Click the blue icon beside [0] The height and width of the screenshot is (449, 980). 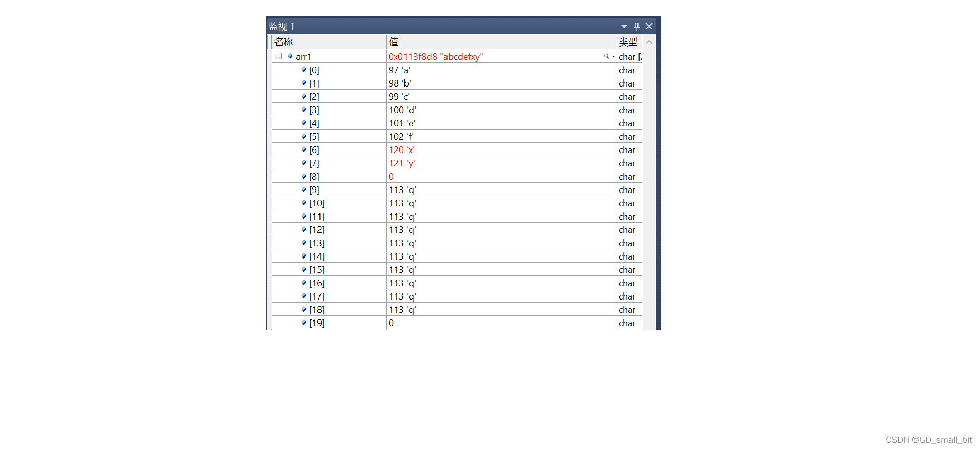pyautogui.click(x=304, y=70)
